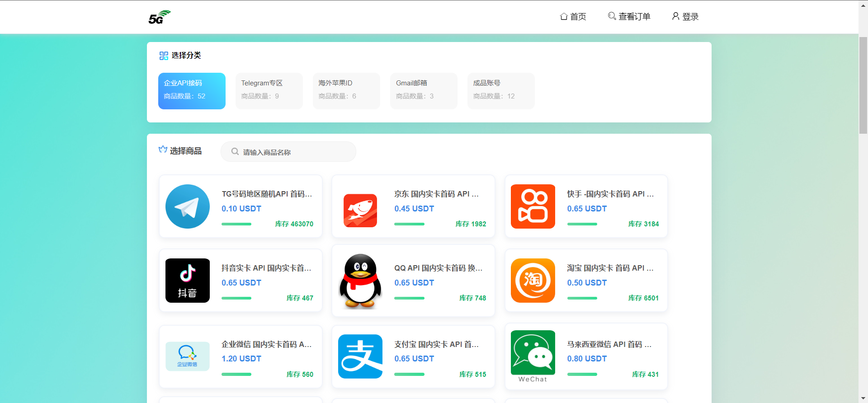Click the scrollbar down arrow
868x403 pixels.
tap(863, 398)
